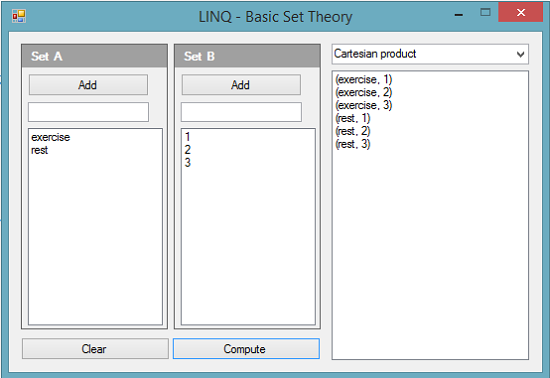Screen dimensions: 550x378
Task: Minimize the LINQ window
Action: pyautogui.click(x=459, y=14)
